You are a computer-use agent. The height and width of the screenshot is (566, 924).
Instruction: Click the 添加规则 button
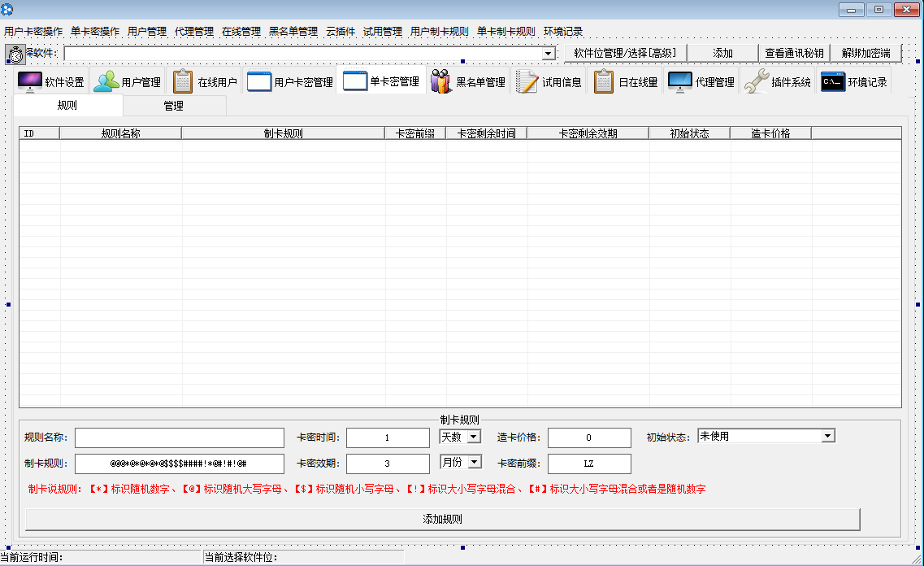pyautogui.click(x=442, y=519)
